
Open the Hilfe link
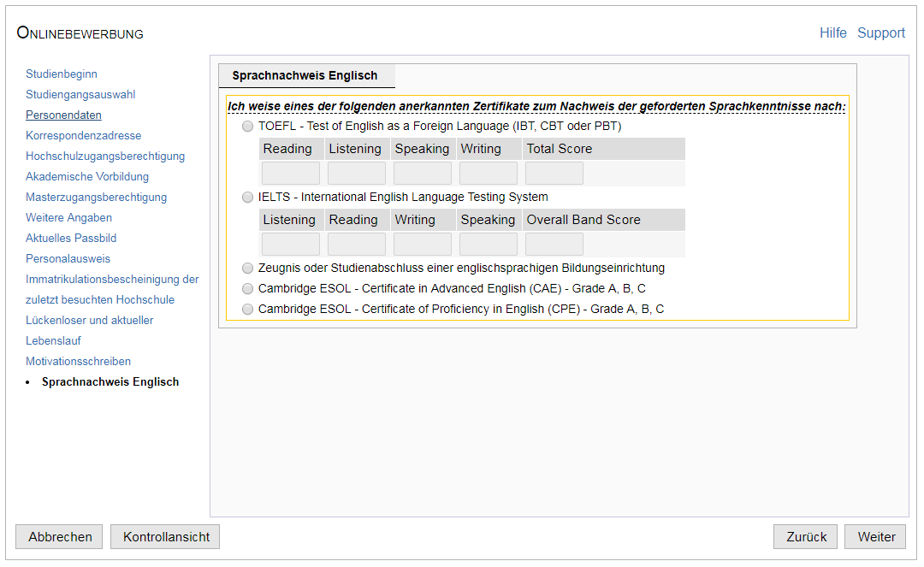(833, 33)
